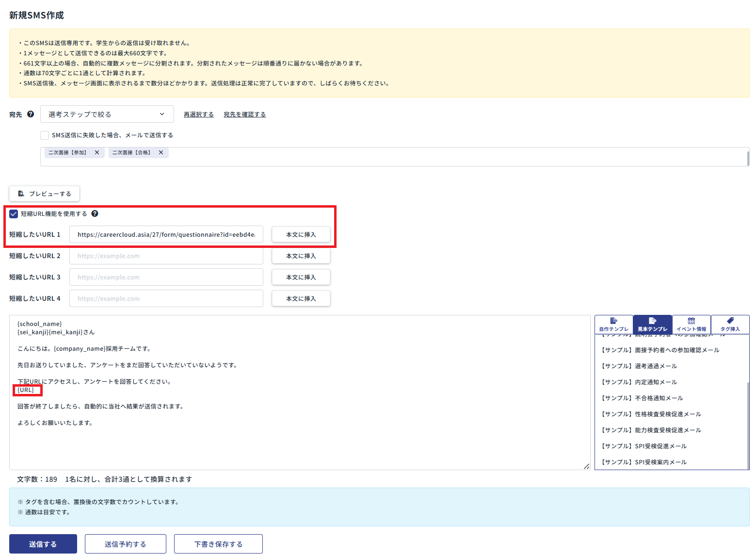Remove the 二次面接【合格】 tag
756x555 pixels.
[161, 152]
